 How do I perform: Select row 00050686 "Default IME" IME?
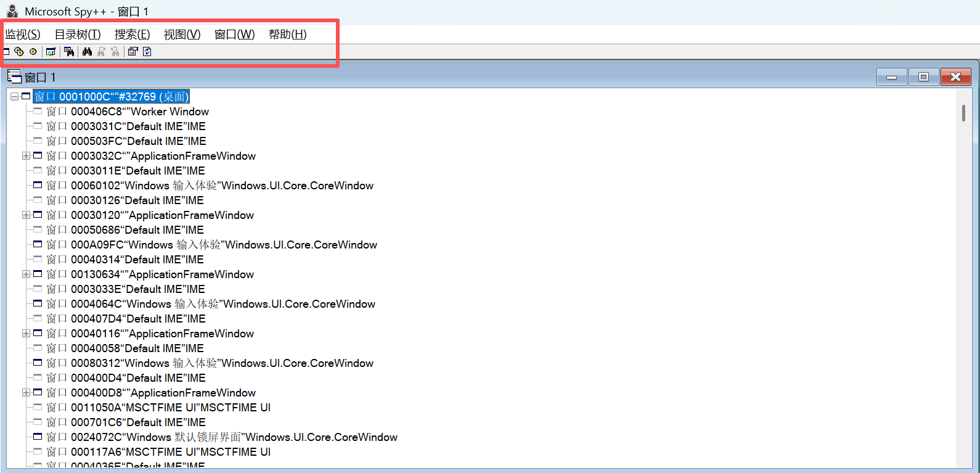point(125,230)
